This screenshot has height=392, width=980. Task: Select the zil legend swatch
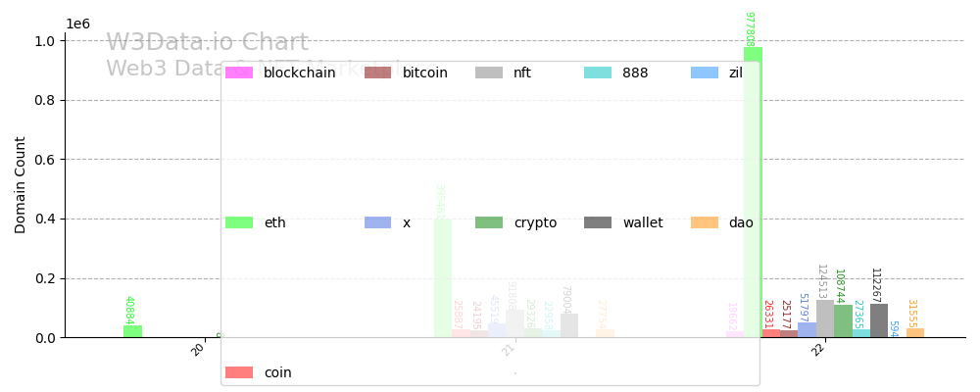click(x=705, y=73)
